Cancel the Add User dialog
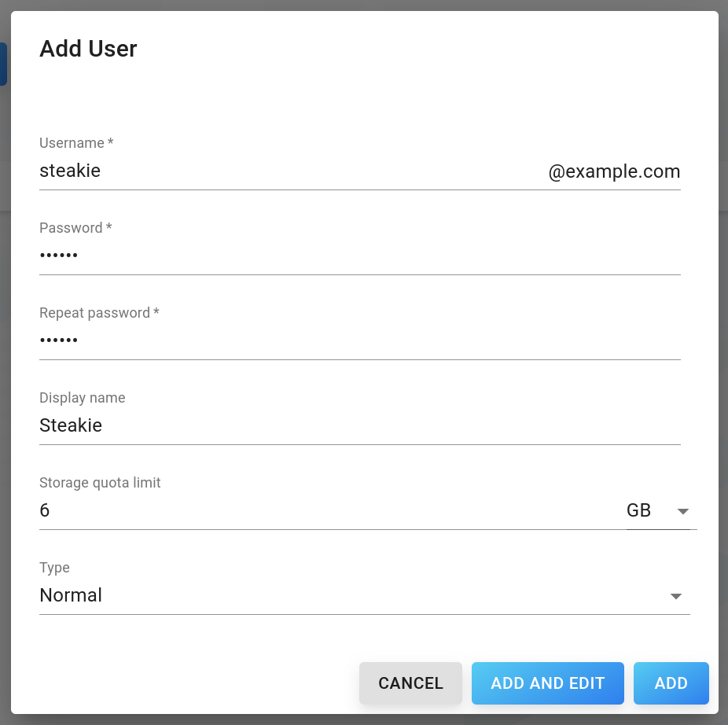728x725 pixels. pyautogui.click(x=410, y=683)
